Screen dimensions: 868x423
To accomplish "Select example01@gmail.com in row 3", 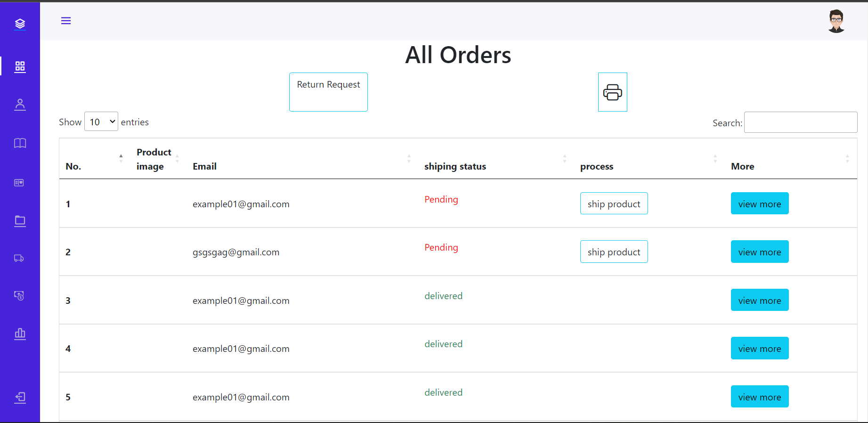I will [x=241, y=301].
